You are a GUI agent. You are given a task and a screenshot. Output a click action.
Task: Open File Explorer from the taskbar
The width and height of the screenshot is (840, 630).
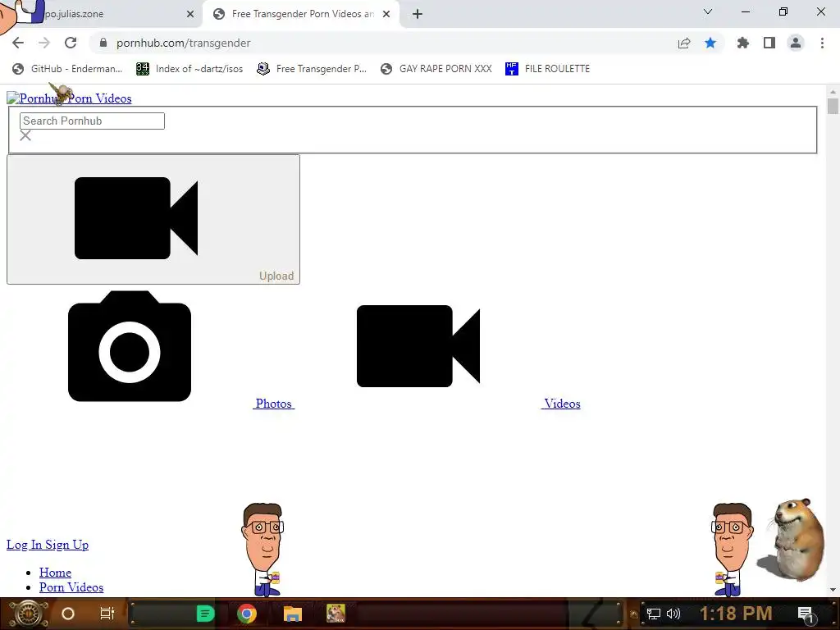coord(293,614)
